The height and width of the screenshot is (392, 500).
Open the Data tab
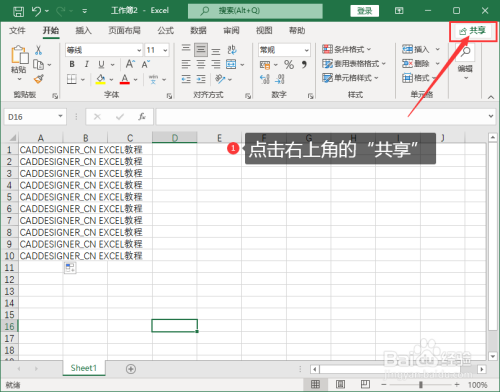tap(198, 31)
